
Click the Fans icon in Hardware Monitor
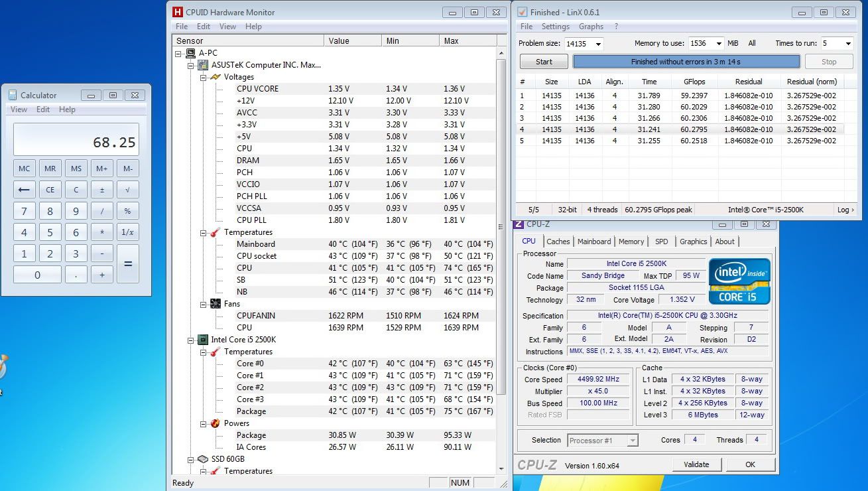point(216,304)
